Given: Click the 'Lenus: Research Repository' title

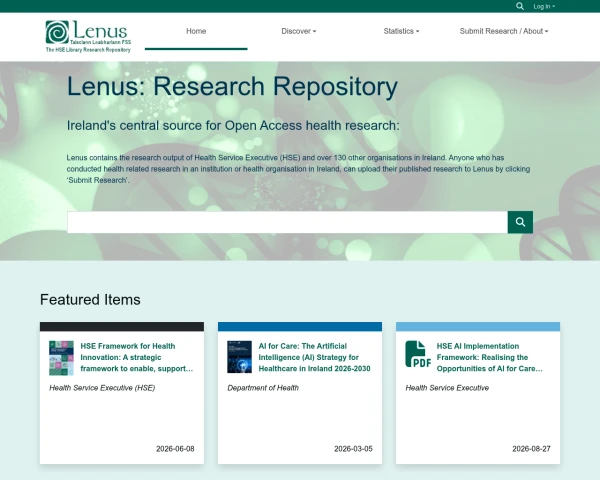Looking at the screenshot, I should pos(232,87).
